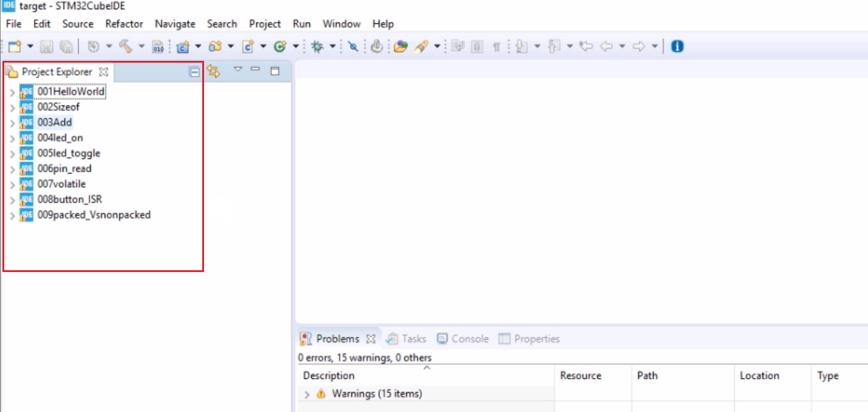Open the Project menu

[x=265, y=24]
